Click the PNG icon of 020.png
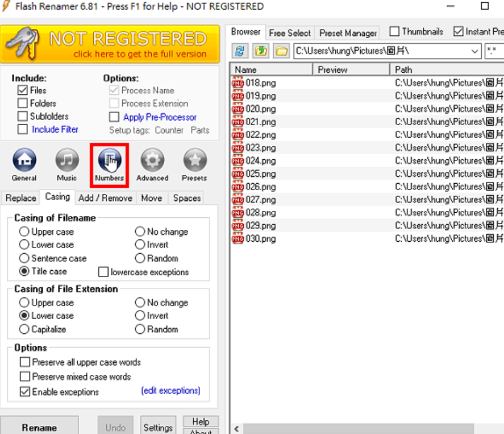Image resolution: width=504 pixels, height=434 pixels. point(238,109)
